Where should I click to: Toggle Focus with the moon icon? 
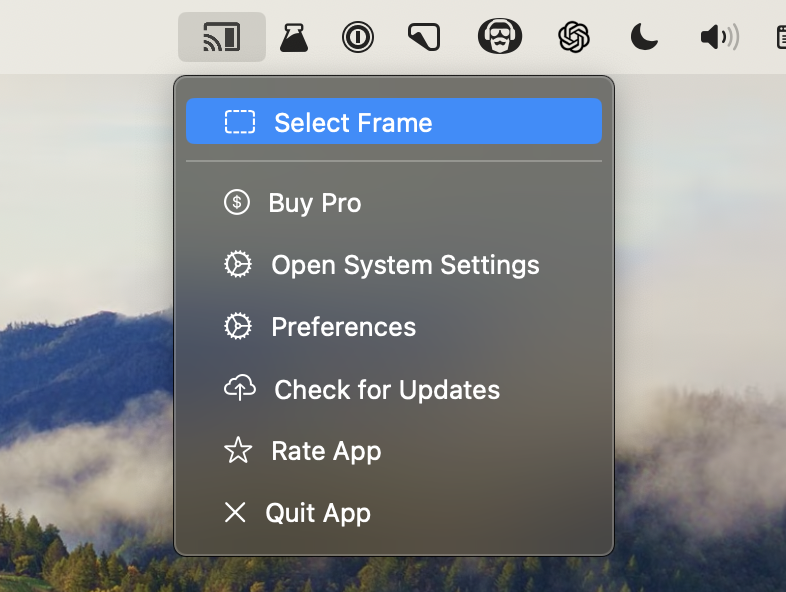click(644, 37)
